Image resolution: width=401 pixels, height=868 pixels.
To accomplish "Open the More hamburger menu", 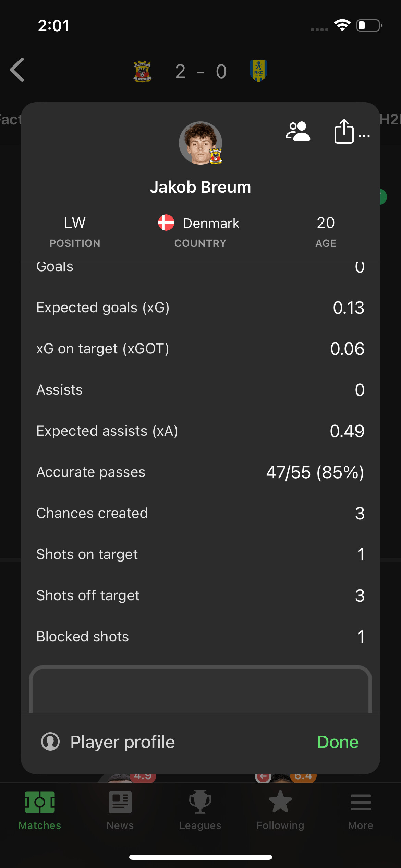I will coord(361,810).
